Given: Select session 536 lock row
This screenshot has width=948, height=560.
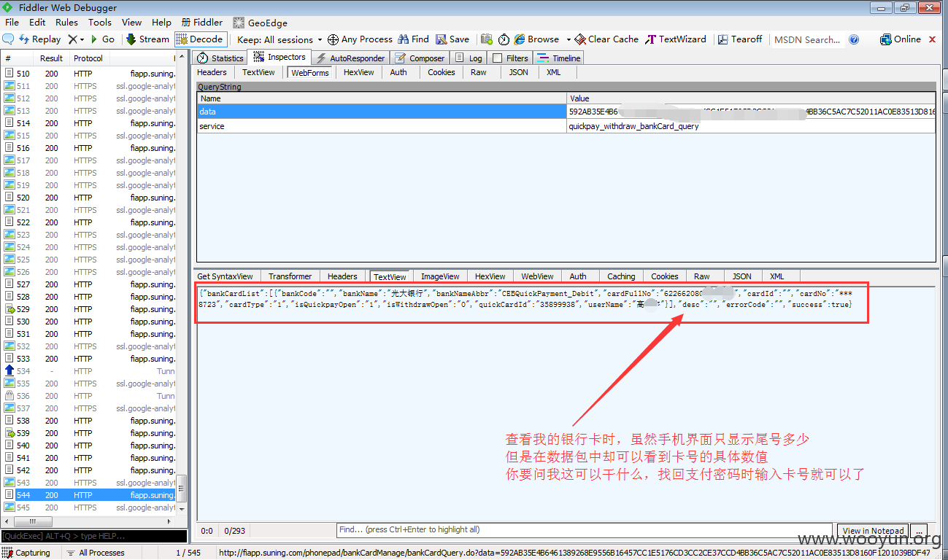Looking at the screenshot, I should pyautogui.click(x=88, y=396).
